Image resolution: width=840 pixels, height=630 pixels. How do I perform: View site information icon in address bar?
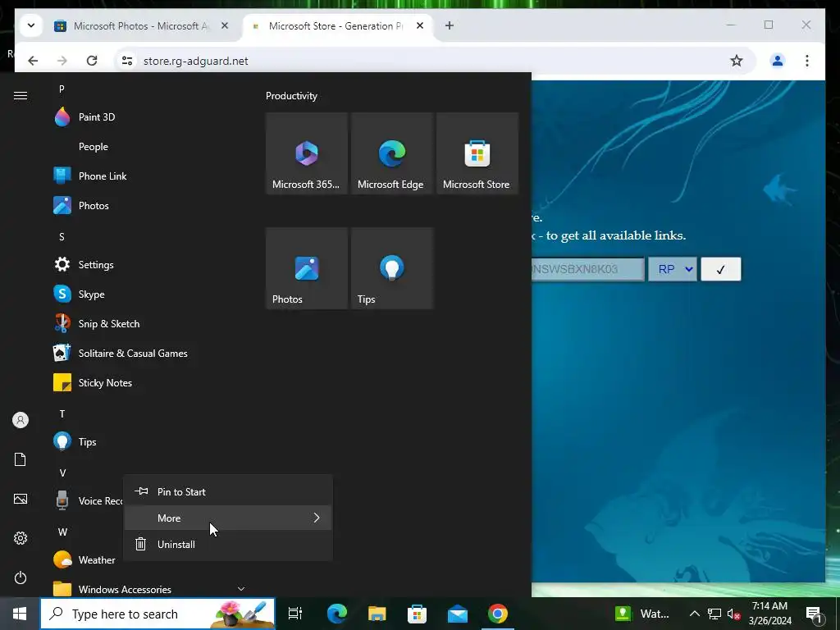click(x=127, y=61)
